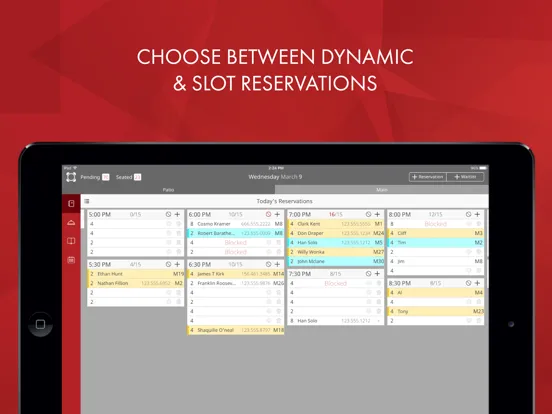552x414 pixels.
Task: Select the Wednesday March 9 date header
Action: tap(275, 177)
